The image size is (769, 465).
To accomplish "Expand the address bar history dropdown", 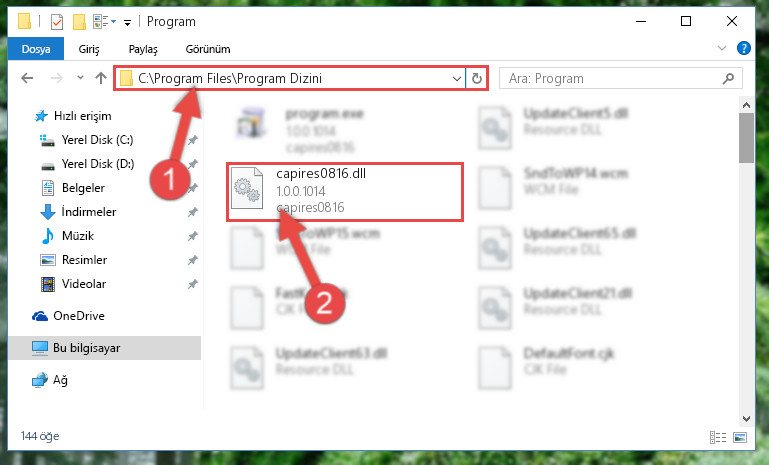I will point(456,78).
